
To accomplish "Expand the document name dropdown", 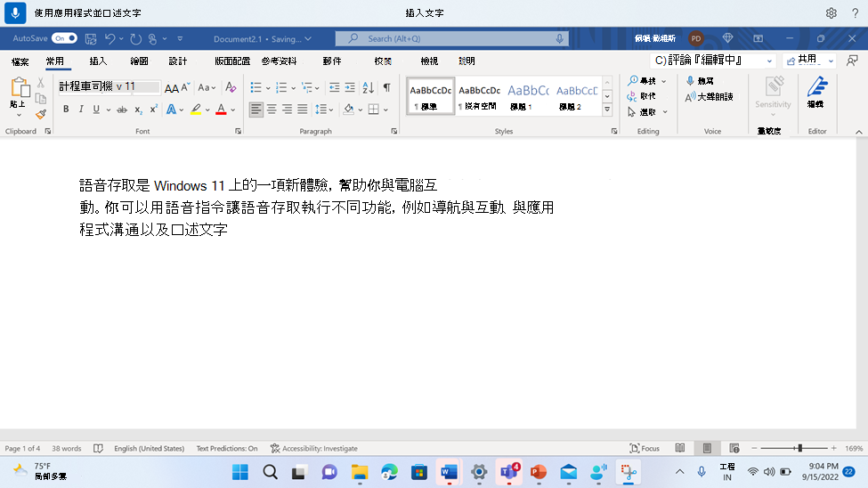I will (308, 39).
